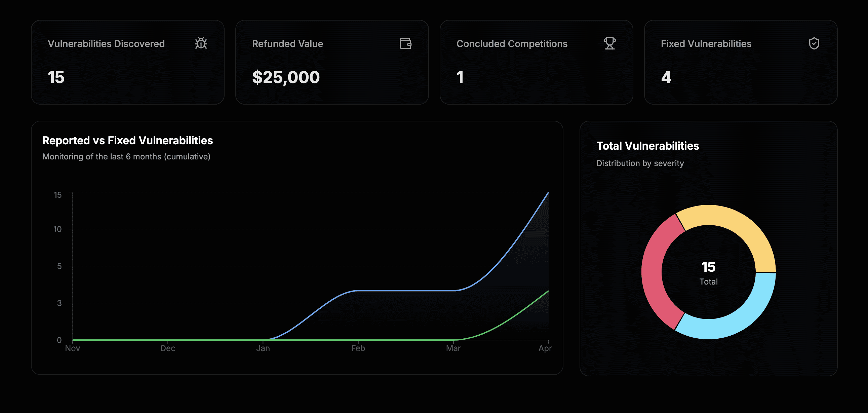868x413 pixels.
Task: Click the shield check icon on Fixed Vulnerabilities
Action: pos(814,43)
